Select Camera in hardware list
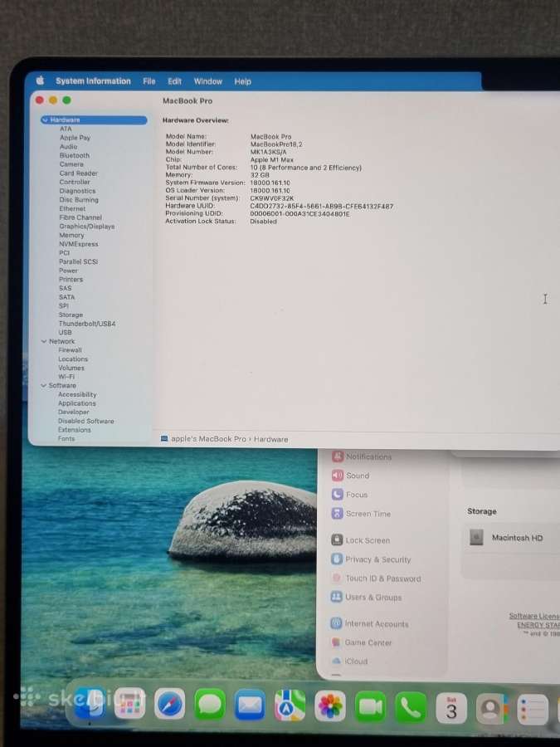The image size is (560, 747). click(x=71, y=164)
